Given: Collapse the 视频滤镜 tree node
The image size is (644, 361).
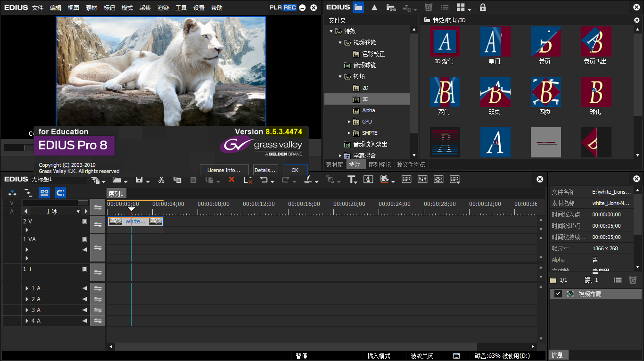Looking at the screenshot, I should point(340,42).
